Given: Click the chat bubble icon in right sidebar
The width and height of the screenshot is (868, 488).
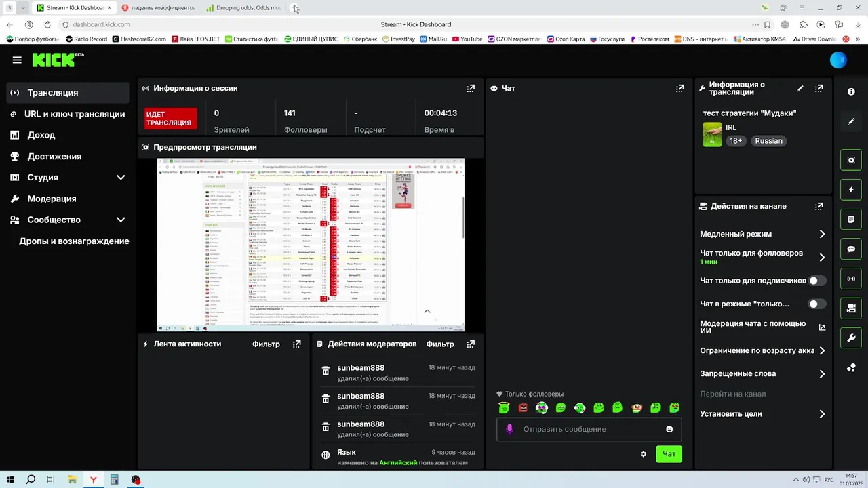Looking at the screenshot, I should pos(851,249).
